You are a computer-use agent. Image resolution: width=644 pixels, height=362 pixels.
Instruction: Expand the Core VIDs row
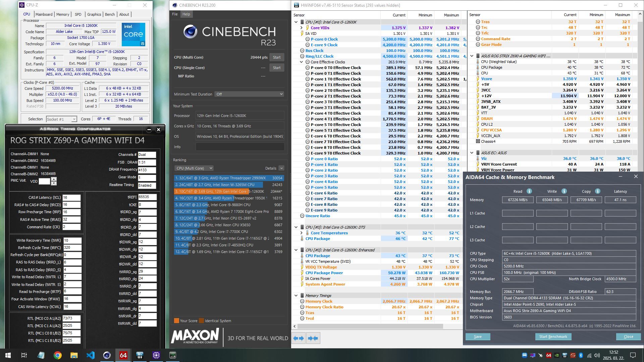click(x=301, y=28)
